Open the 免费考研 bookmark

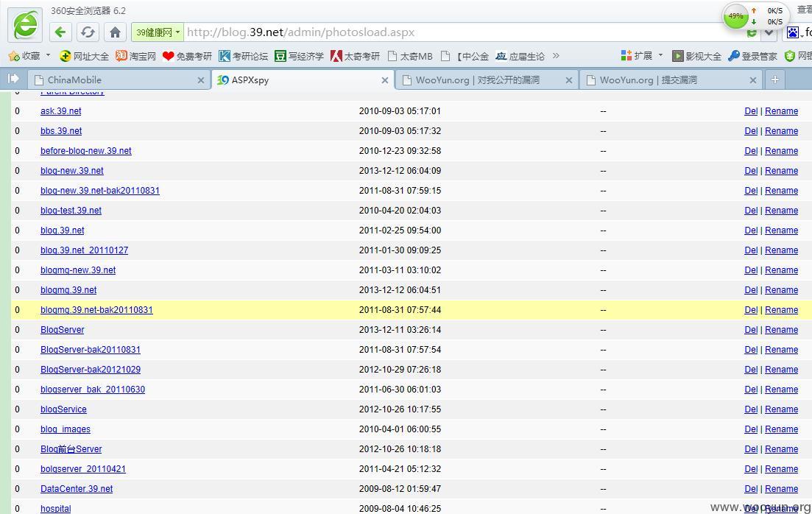point(187,56)
